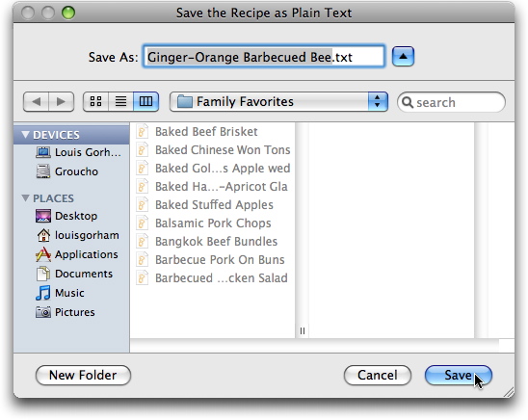Click the Cancel button
Viewport: 528px width, 420px height.
pyautogui.click(x=378, y=376)
